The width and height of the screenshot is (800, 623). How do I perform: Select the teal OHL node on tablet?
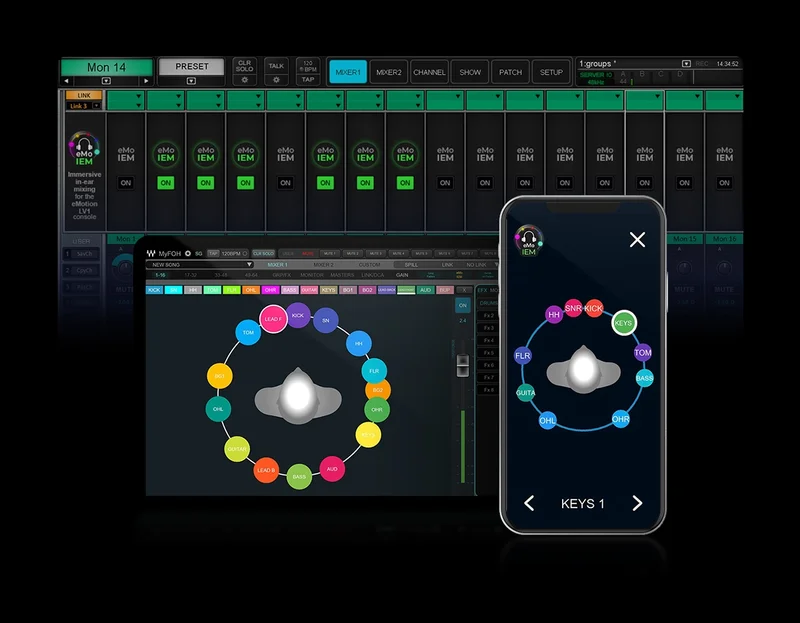click(x=218, y=409)
